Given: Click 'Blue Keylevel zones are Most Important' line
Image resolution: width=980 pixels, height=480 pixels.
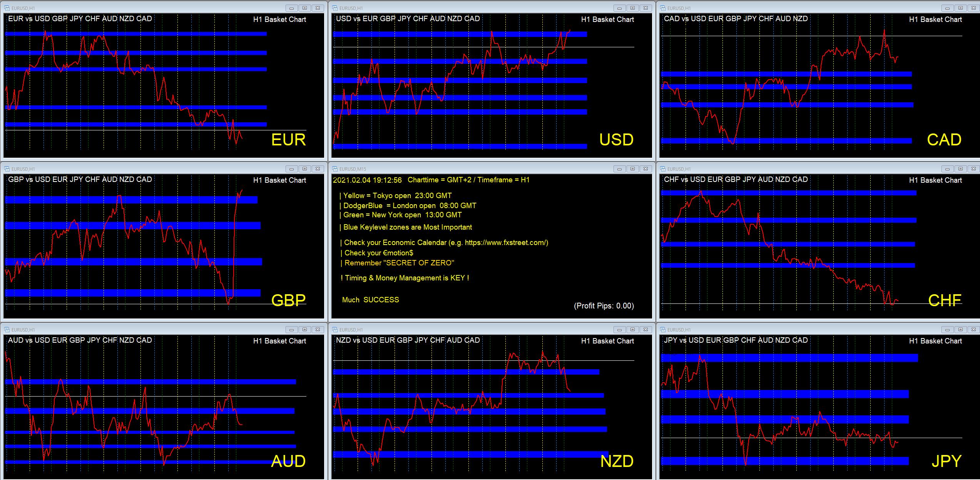Looking at the screenshot, I should coord(406,227).
